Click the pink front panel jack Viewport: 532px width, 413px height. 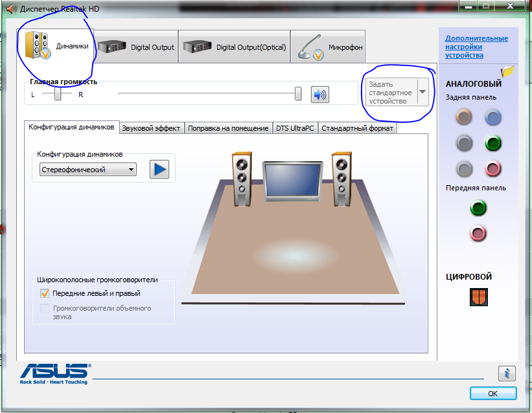[478, 233]
